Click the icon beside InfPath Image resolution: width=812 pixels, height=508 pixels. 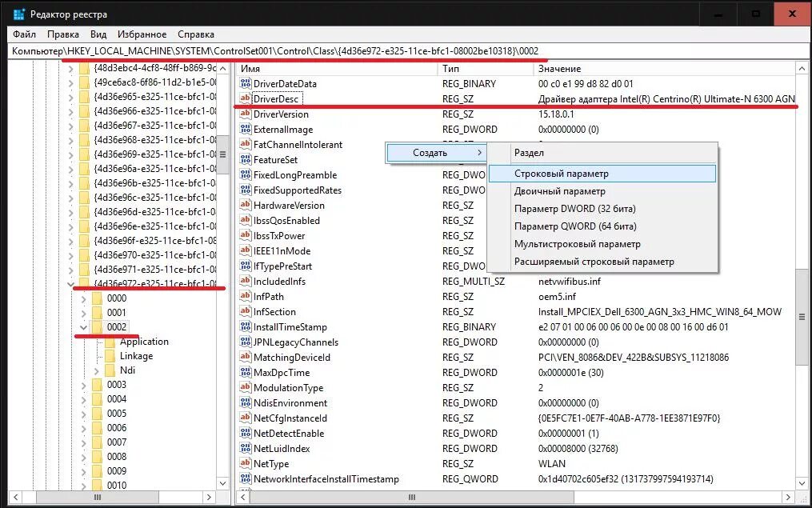246,296
